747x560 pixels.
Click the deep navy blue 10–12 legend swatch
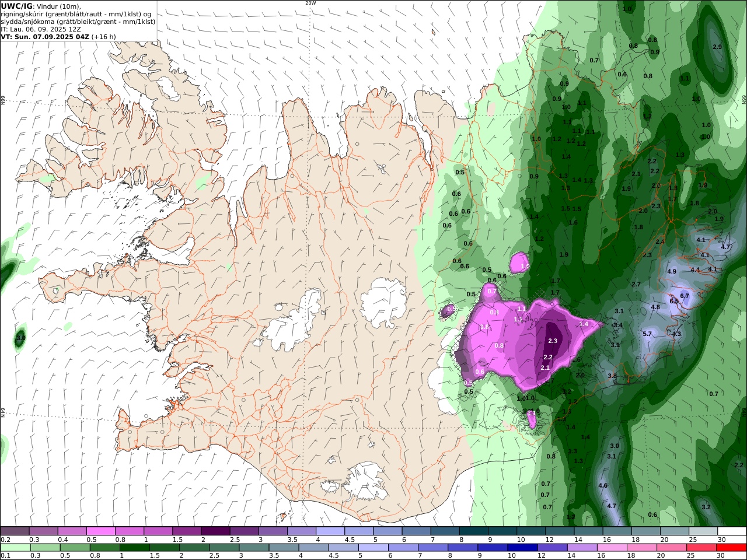tap(521, 548)
